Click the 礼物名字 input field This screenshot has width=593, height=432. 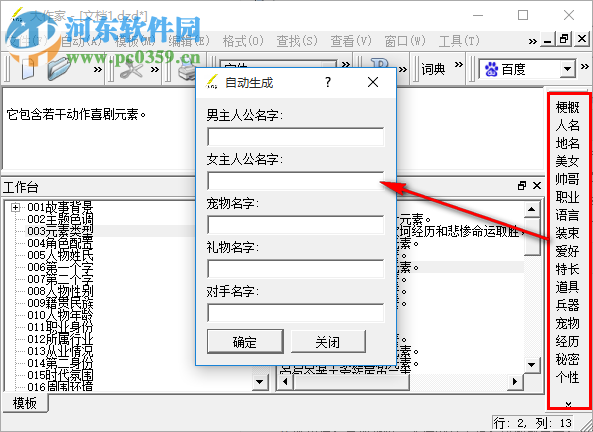coord(296,269)
